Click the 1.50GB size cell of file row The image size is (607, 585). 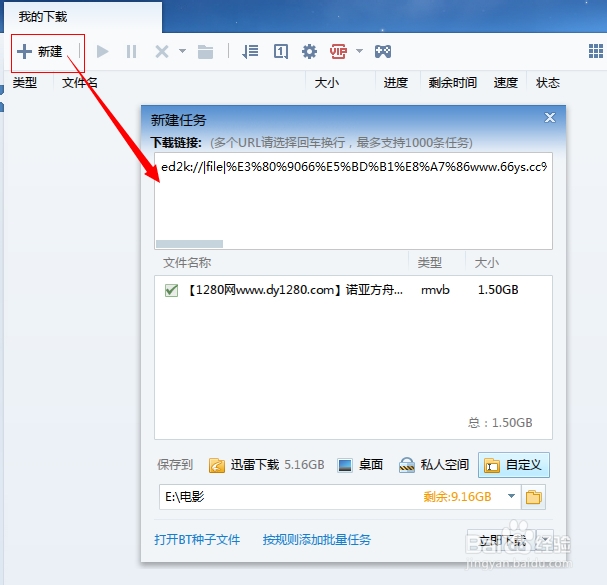(x=498, y=290)
